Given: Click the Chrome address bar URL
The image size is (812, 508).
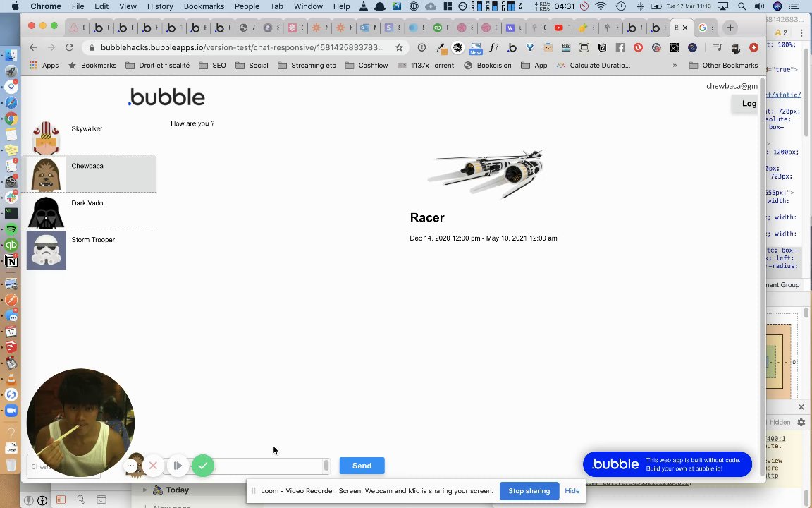Looking at the screenshot, I should click(242, 47).
